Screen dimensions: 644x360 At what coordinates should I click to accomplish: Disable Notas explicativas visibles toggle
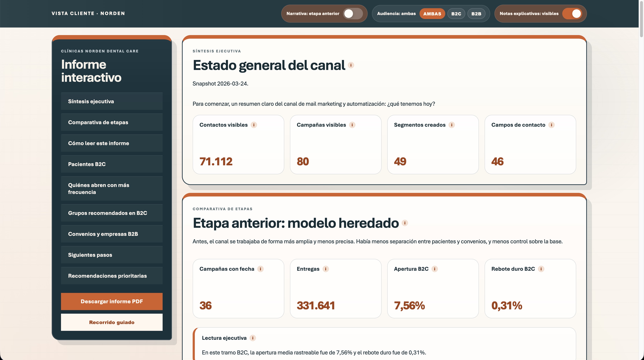(572, 13)
